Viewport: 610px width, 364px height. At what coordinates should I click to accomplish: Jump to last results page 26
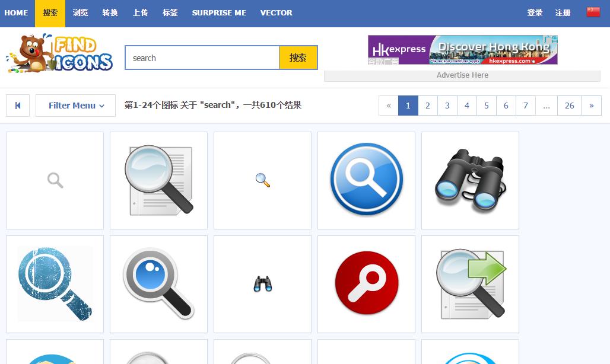570,106
